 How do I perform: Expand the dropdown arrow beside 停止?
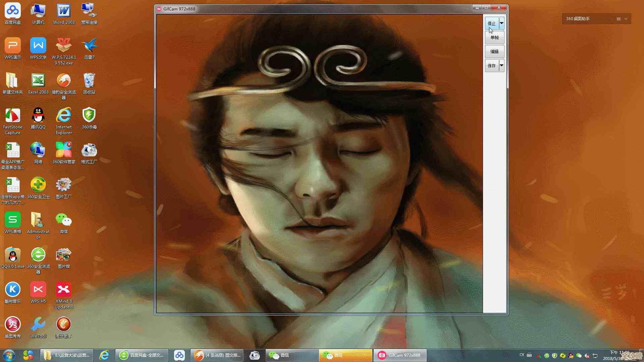(x=501, y=23)
